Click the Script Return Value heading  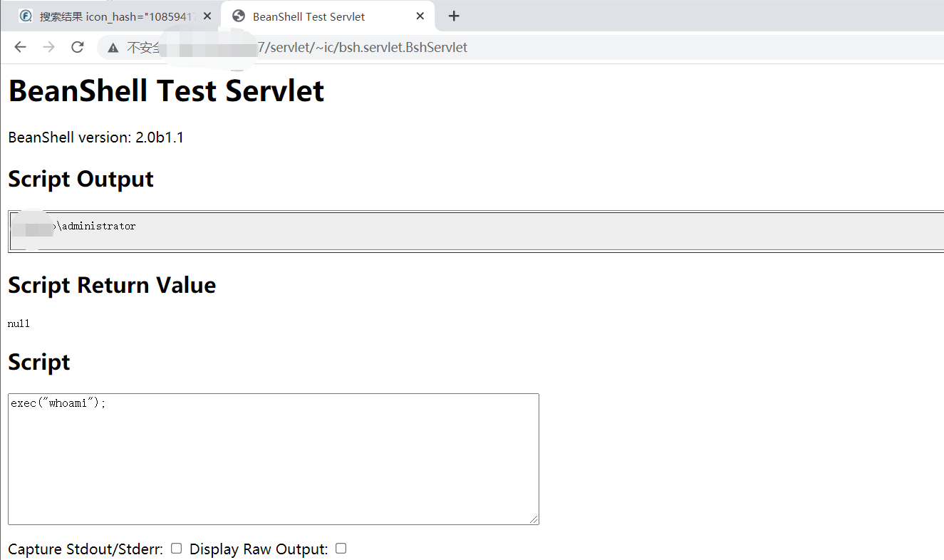[x=112, y=285]
